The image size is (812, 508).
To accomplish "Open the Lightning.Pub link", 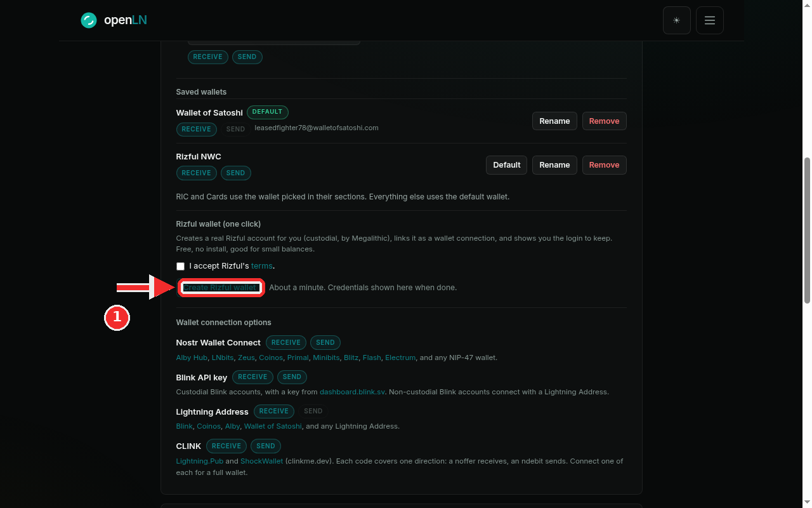I will 199,461.
